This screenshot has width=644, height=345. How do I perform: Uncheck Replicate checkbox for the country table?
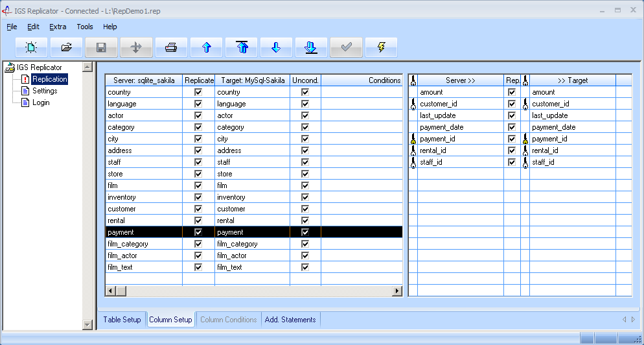(198, 92)
